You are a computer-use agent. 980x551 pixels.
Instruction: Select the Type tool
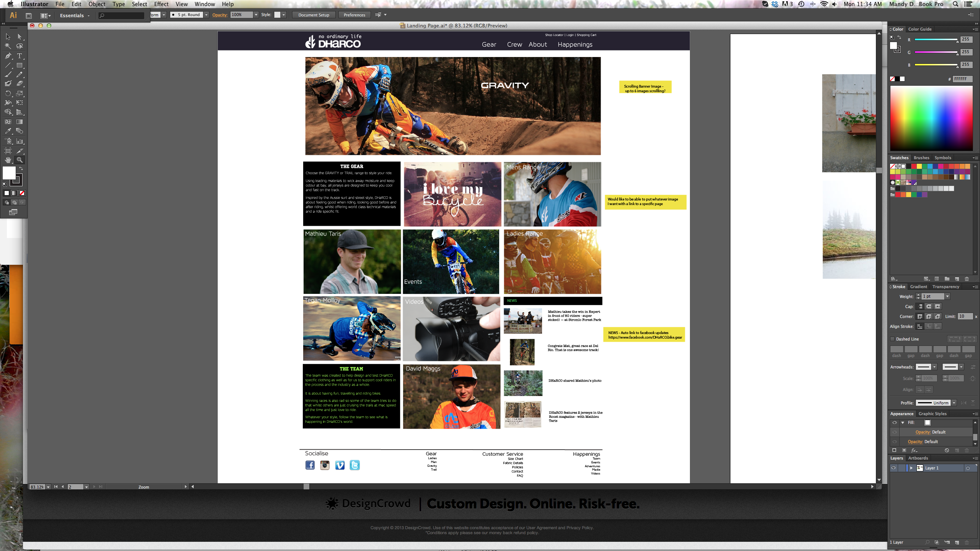(20, 56)
